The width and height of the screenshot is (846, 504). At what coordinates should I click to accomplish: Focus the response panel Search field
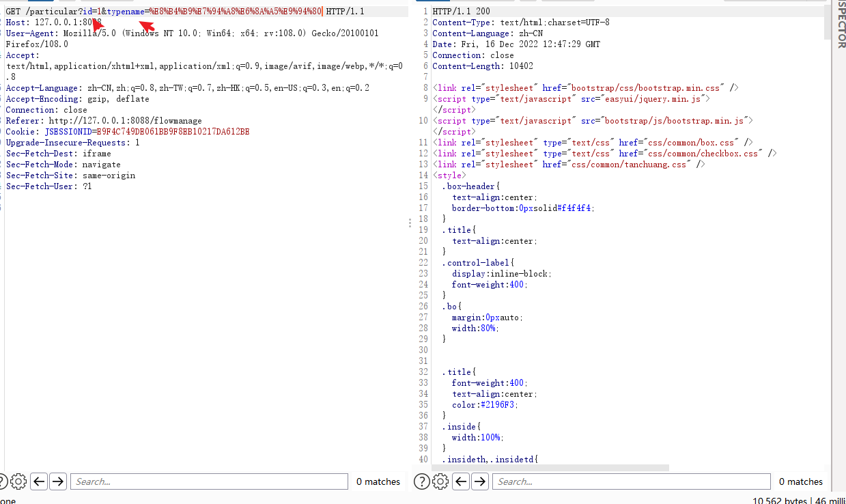coord(631,481)
